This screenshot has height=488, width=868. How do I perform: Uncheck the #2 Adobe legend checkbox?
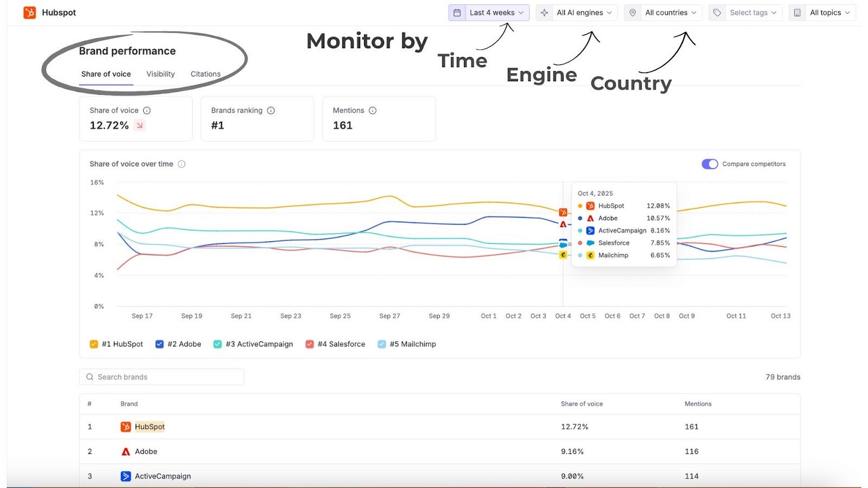tap(159, 344)
